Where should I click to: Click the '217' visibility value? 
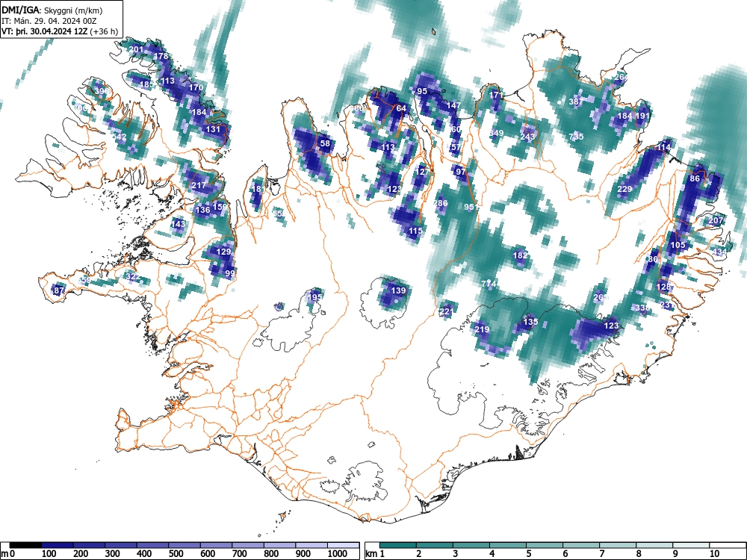[x=199, y=186]
